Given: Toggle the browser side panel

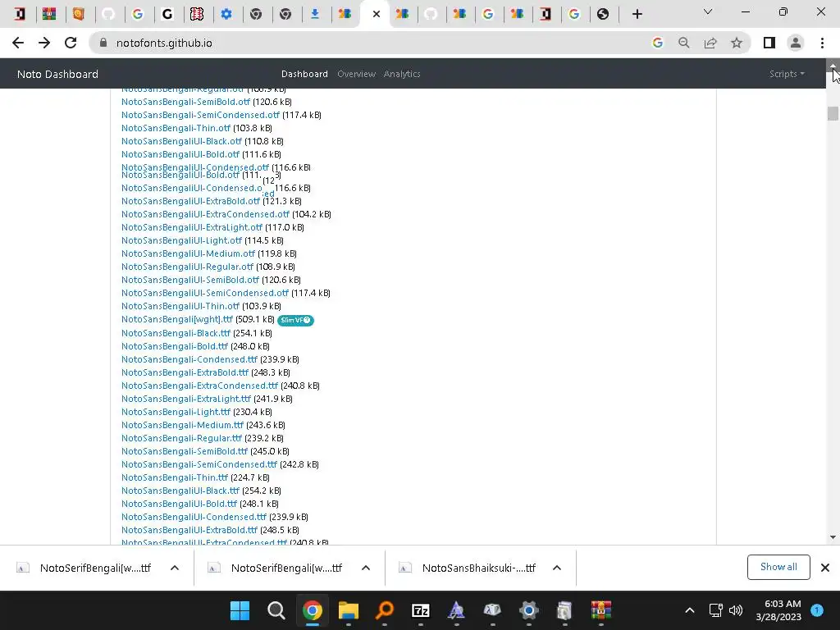Looking at the screenshot, I should [x=769, y=43].
